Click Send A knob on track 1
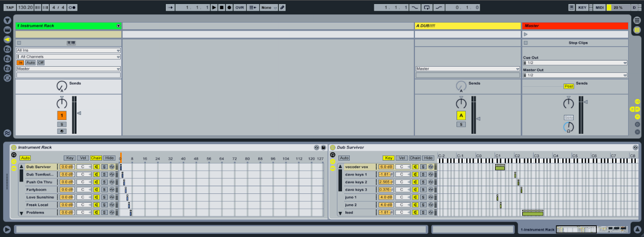Screen dimensions: 644x237 point(62,86)
